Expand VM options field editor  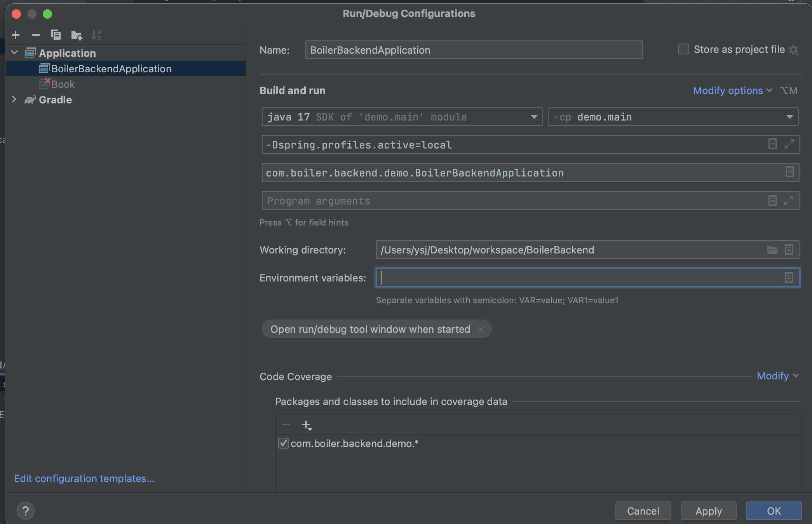(x=789, y=144)
